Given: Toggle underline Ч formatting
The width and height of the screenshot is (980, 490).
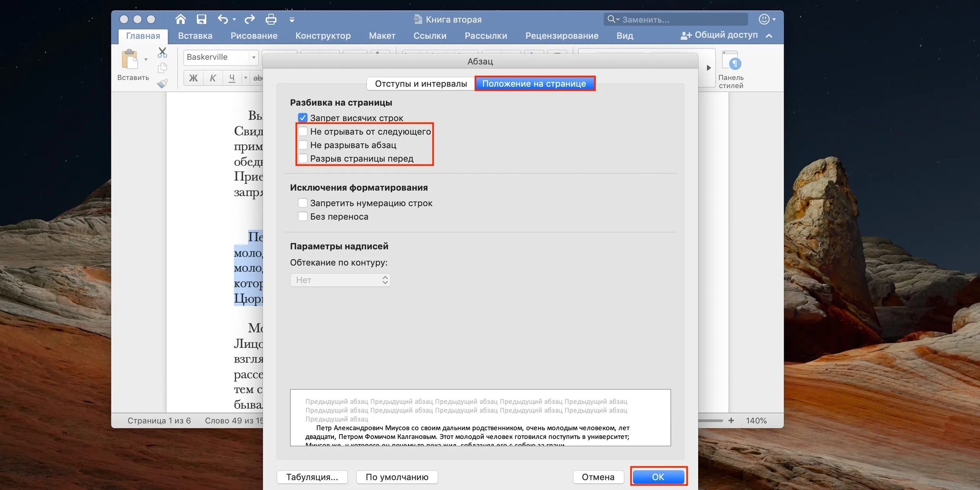Looking at the screenshot, I should 232,78.
